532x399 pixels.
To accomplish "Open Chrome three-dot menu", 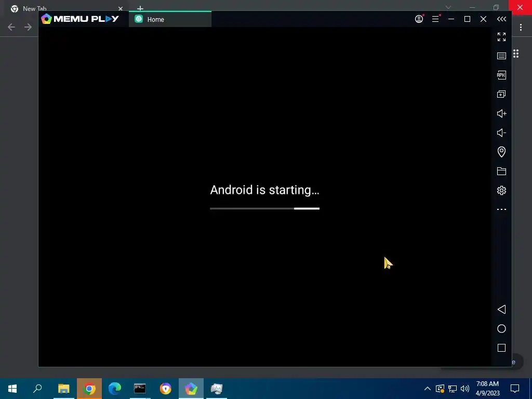I will point(521,28).
